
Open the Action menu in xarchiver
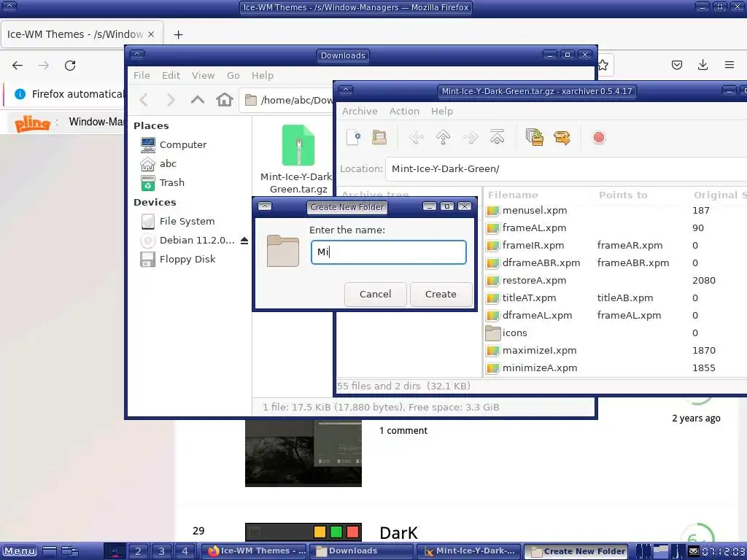pyautogui.click(x=404, y=111)
